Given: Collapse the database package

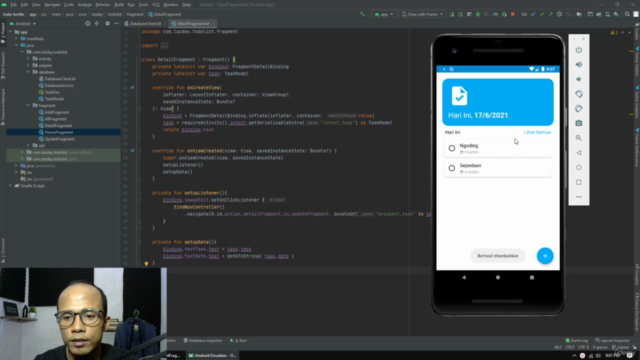Looking at the screenshot, I should [x=28, y=72].
